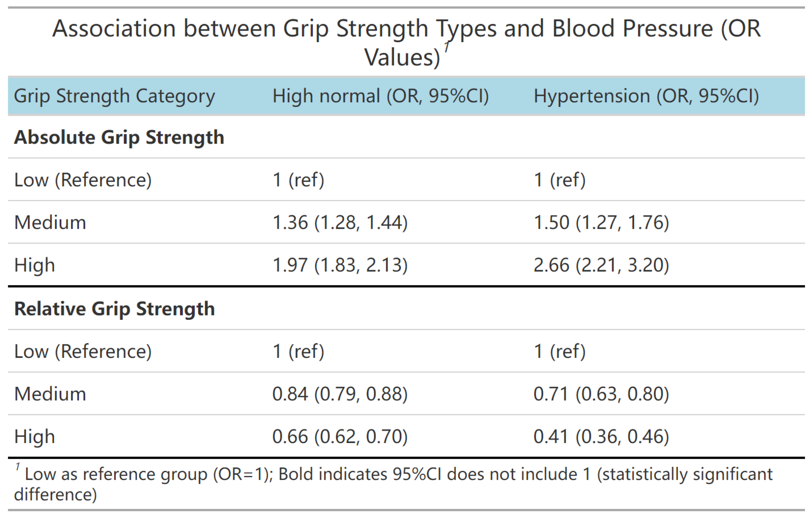Select the Absolute Grip Strength group heading
The width and height of the screenshot is (812, 517).
tap(119, 137)
